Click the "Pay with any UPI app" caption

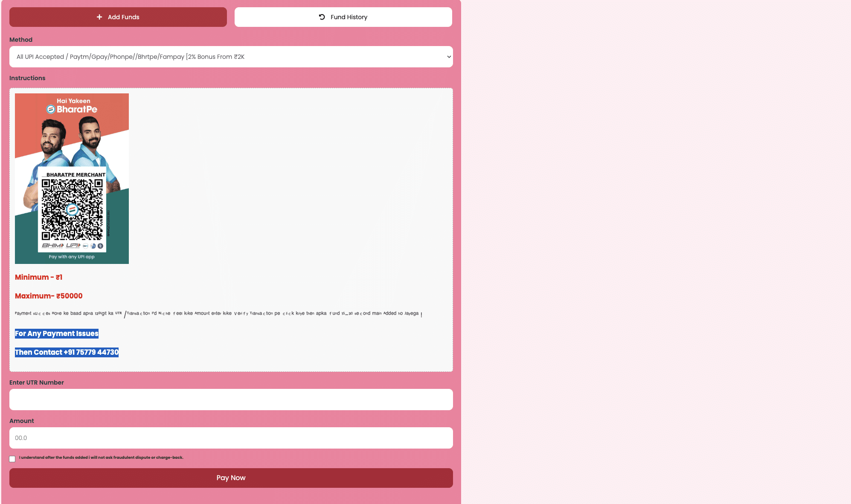pyautogui.click(x=72, y=257)
